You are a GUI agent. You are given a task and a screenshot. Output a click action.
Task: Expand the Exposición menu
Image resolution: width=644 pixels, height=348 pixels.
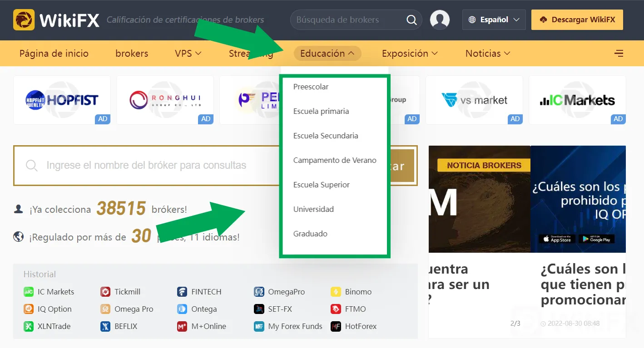point(410,54)
